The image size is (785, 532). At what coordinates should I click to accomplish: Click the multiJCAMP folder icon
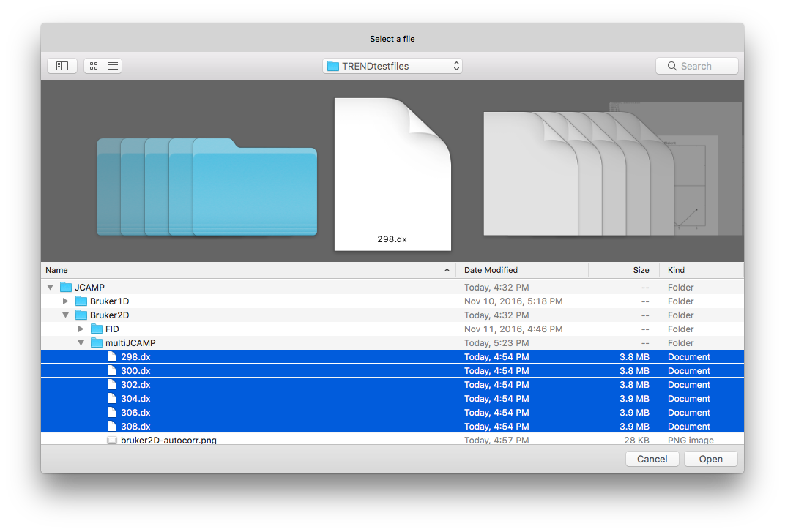click(97, 343)
